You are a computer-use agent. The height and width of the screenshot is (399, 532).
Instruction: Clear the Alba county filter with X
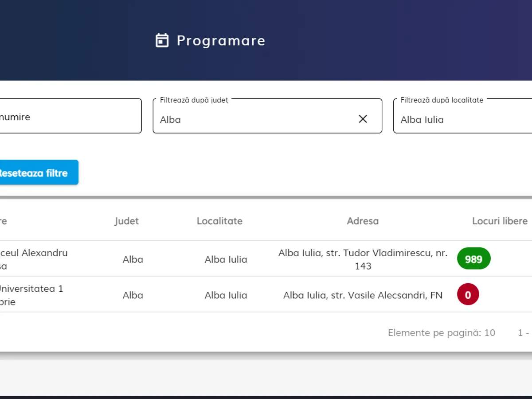[x=363, y=119]
